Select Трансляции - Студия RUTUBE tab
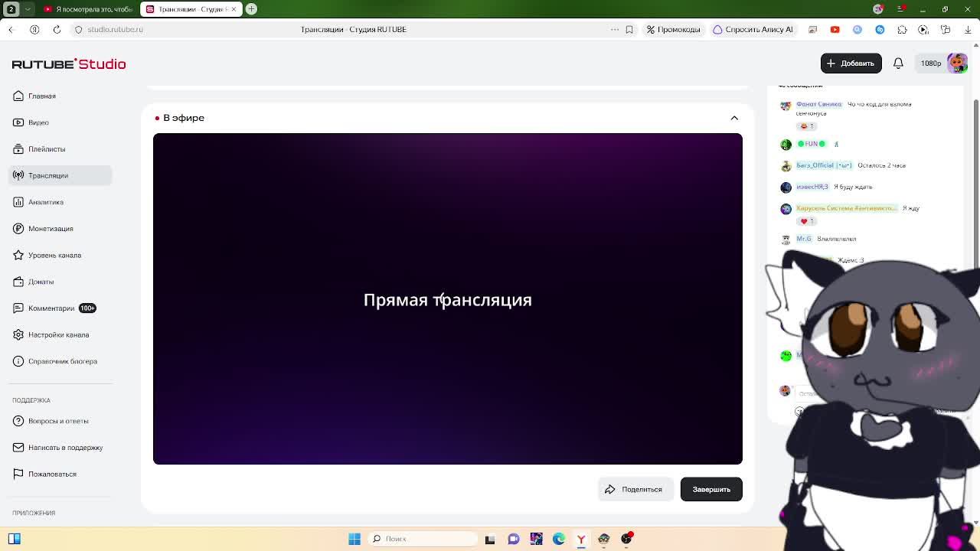Viewport: 980px width, 551px height. click(x=191, y=9)
